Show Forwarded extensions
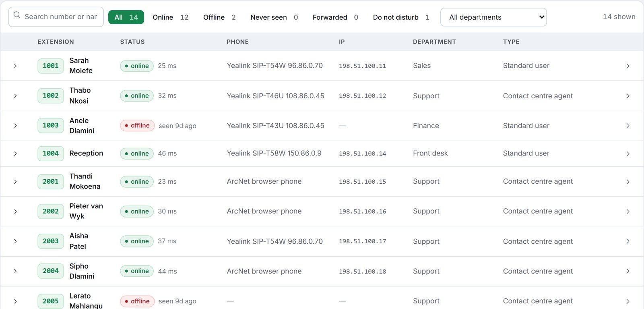 tap(335, 17)
